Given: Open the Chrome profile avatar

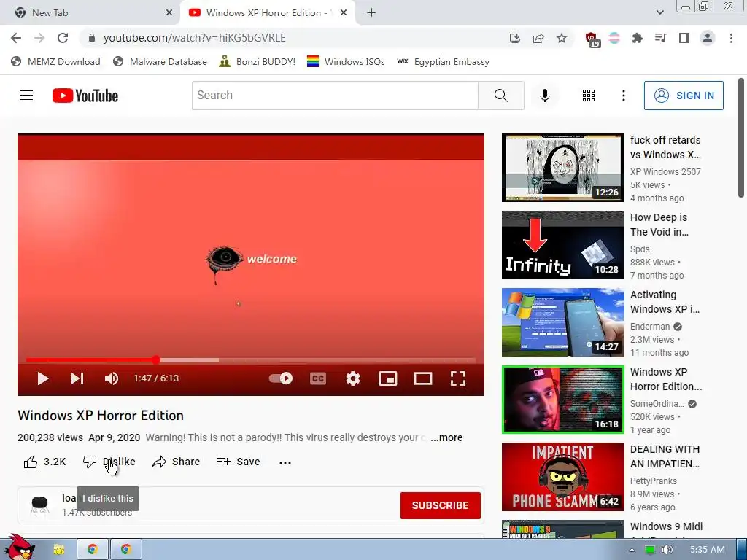Looking at the screenshot, I should click(708, 38).
